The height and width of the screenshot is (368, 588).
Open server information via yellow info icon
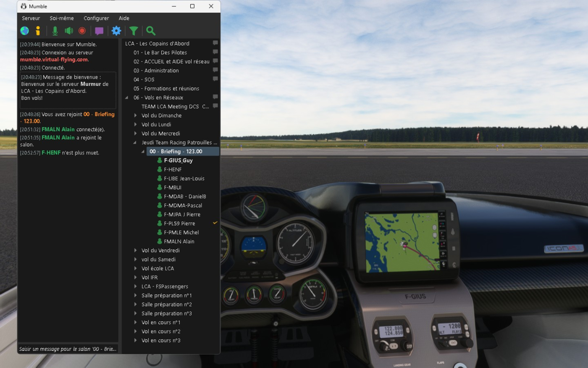pos(38,31)
